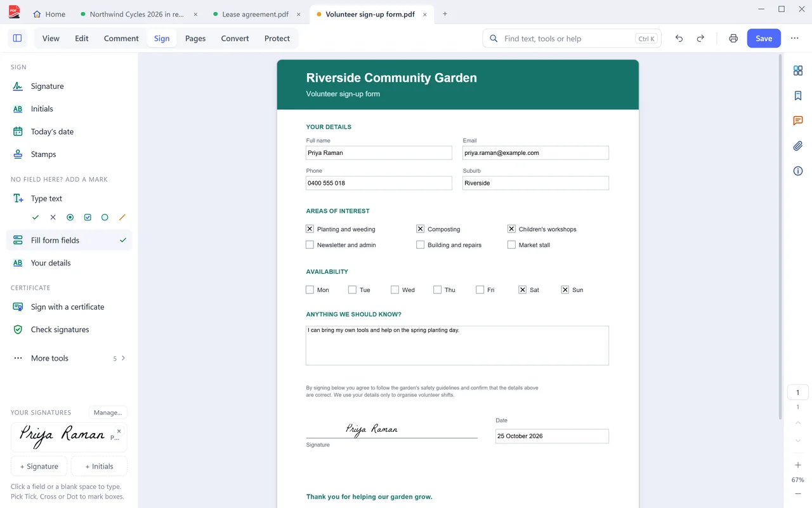Select the cross mark tool

pos(53,217)
